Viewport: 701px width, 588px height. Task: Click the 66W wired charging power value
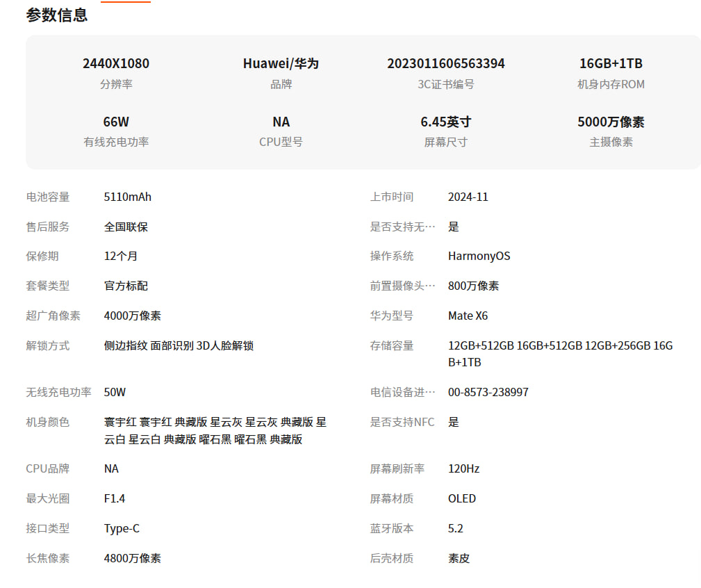coord(115,122)
